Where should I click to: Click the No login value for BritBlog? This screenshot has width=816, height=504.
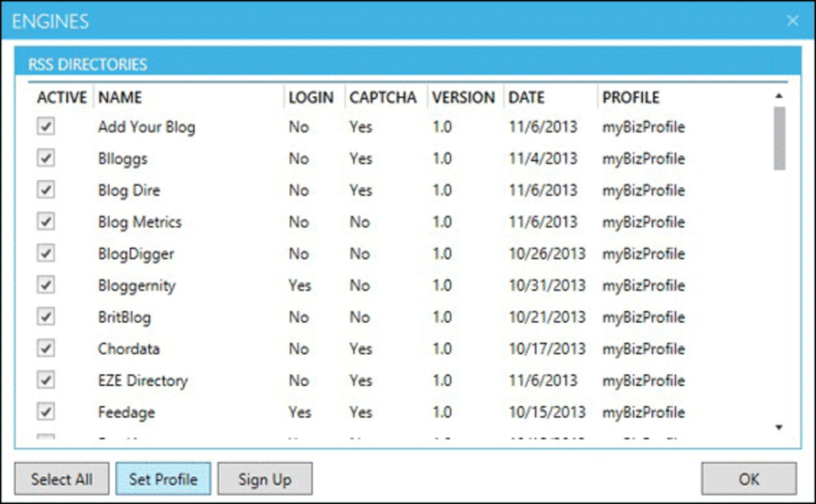click(298, 317)
